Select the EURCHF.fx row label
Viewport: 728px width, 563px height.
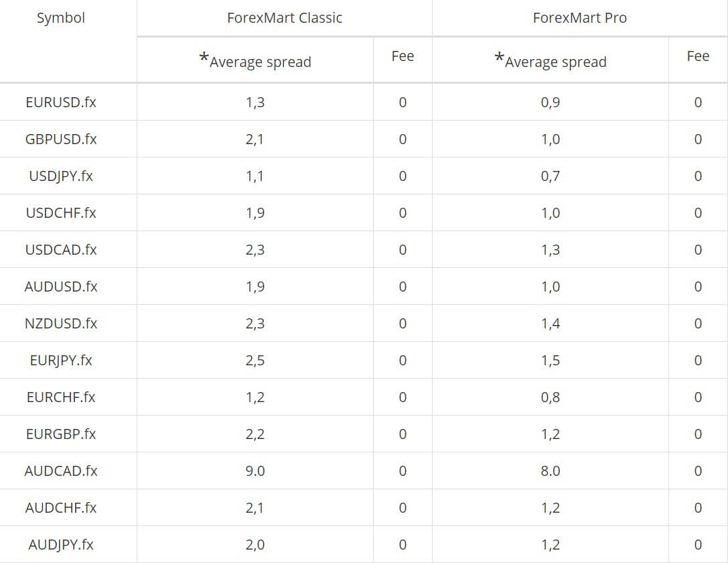click(61, 397)
